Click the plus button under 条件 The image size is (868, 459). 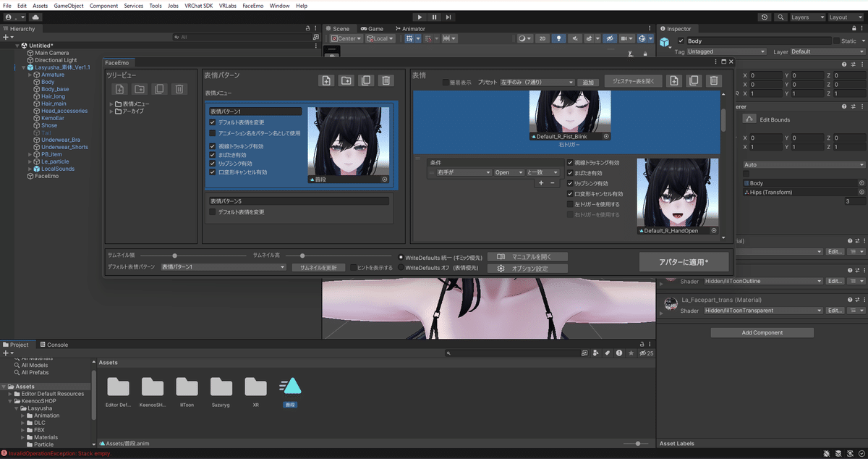tap(540, 183)
